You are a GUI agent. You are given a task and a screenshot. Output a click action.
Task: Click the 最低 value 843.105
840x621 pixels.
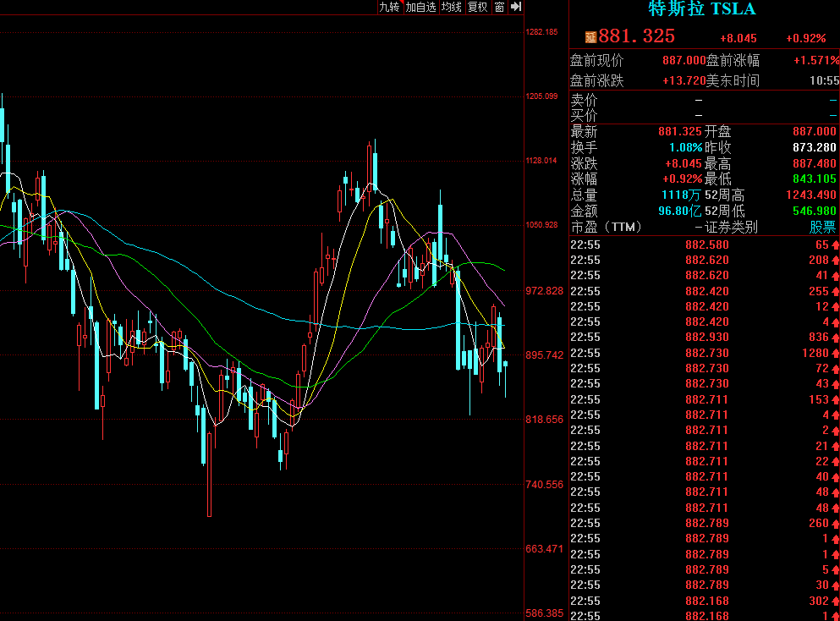(815, 179)
